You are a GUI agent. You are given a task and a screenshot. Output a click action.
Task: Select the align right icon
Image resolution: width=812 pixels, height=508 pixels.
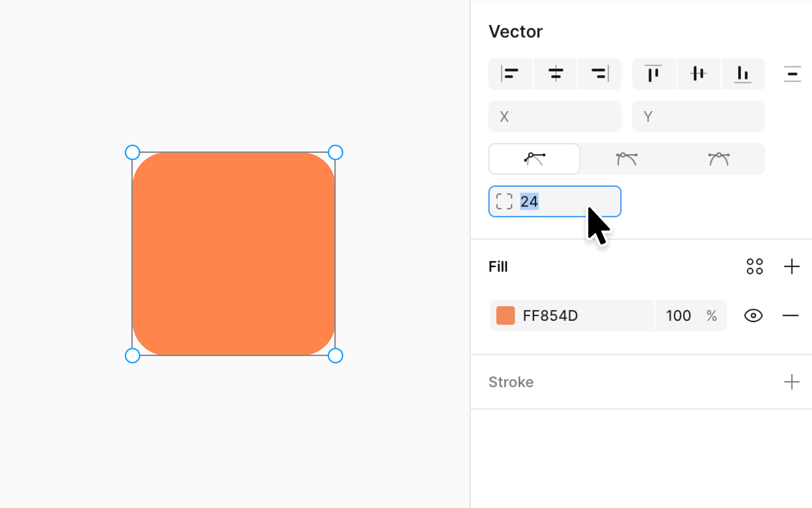point(599,74)
